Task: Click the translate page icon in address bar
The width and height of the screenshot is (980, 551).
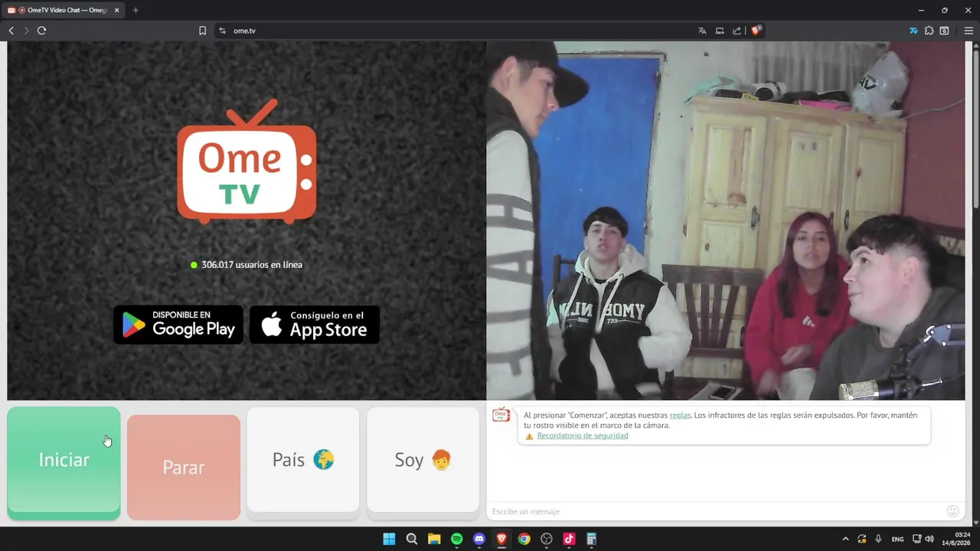Action: tap(702, 31)
